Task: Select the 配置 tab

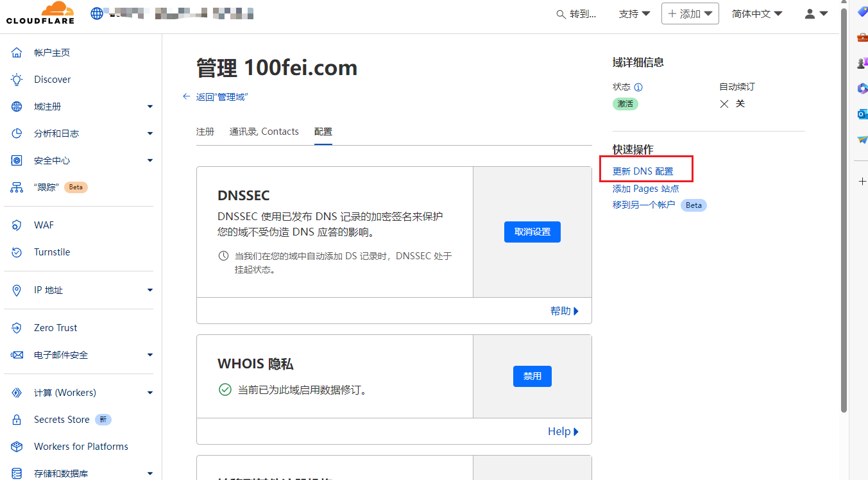Action: tap(323, 132)
